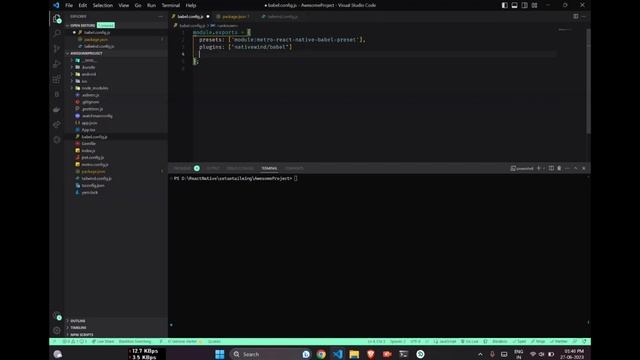This screenshot has height=360, width=640.
Task: Open the Windows Start menu
Action: pos(220,354)
